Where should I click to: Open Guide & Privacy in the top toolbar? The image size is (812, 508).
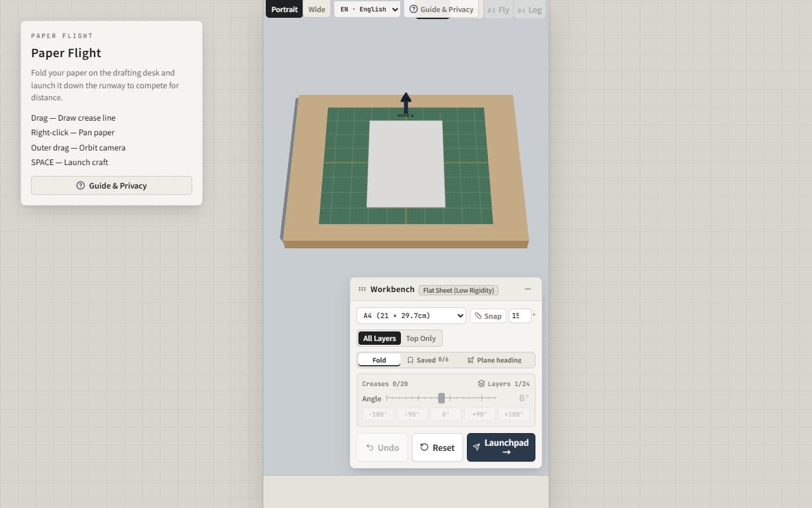pos(442,9)
